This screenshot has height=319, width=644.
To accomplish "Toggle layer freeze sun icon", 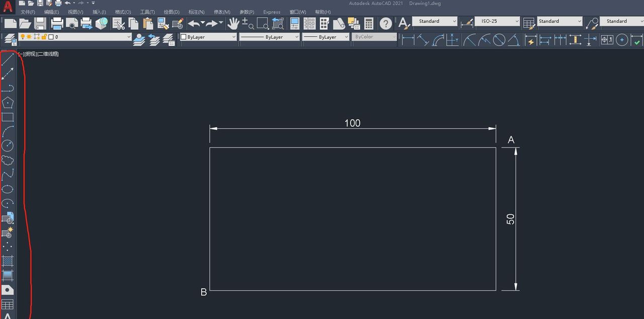I will pyautogui.click(x=30, y=37).
